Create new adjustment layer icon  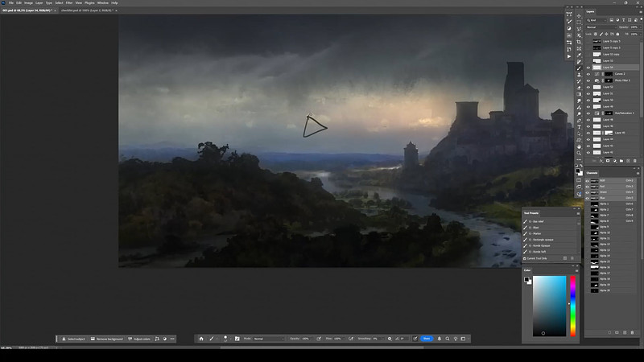615,161
